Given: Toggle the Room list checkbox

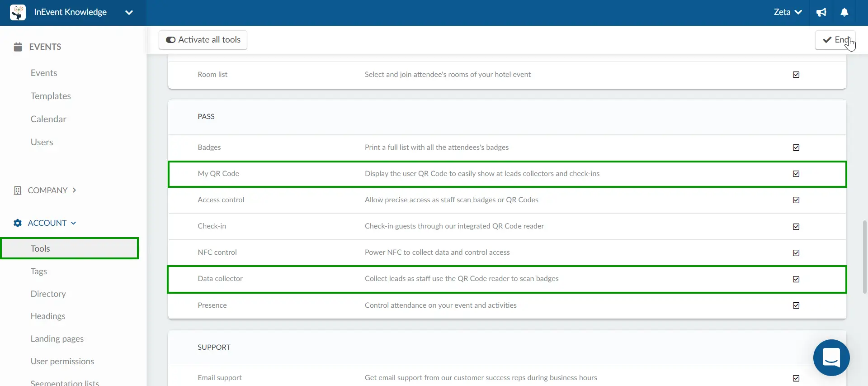Looking at the screenshot, I should [x=796, y=75].
